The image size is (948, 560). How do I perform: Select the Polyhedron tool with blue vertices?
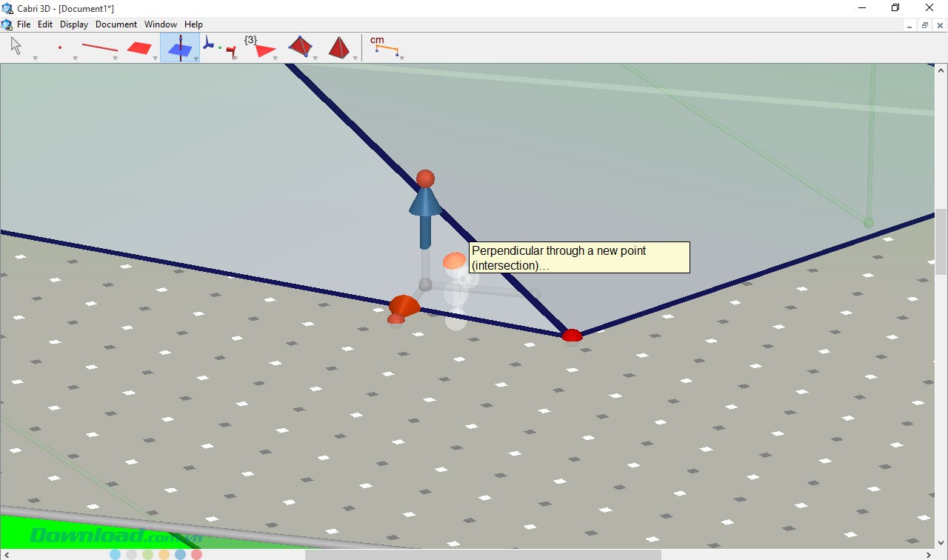pyautogui.click(x=299, y=47)
